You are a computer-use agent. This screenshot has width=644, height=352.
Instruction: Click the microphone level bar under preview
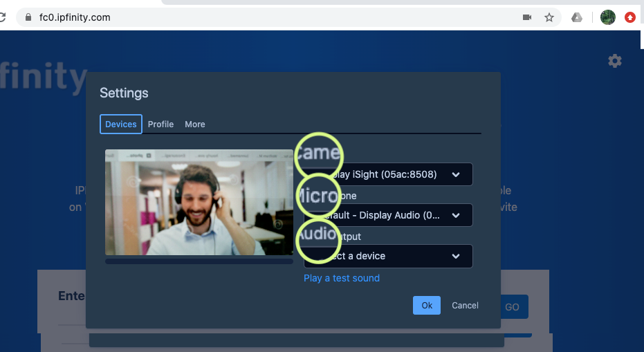pos(199,261)
